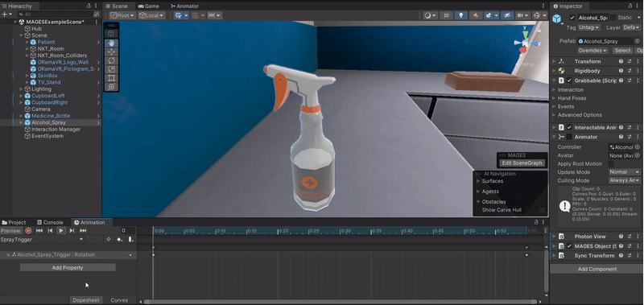Toggle Alcohol_Spray active checkbox in Inspector

point(572,18)
